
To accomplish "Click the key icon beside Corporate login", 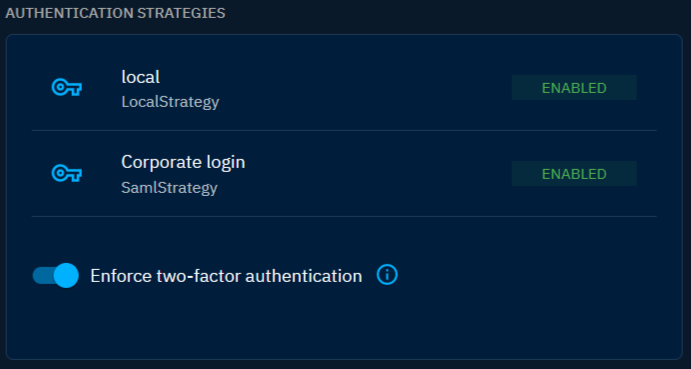I will tap(67, 174).
